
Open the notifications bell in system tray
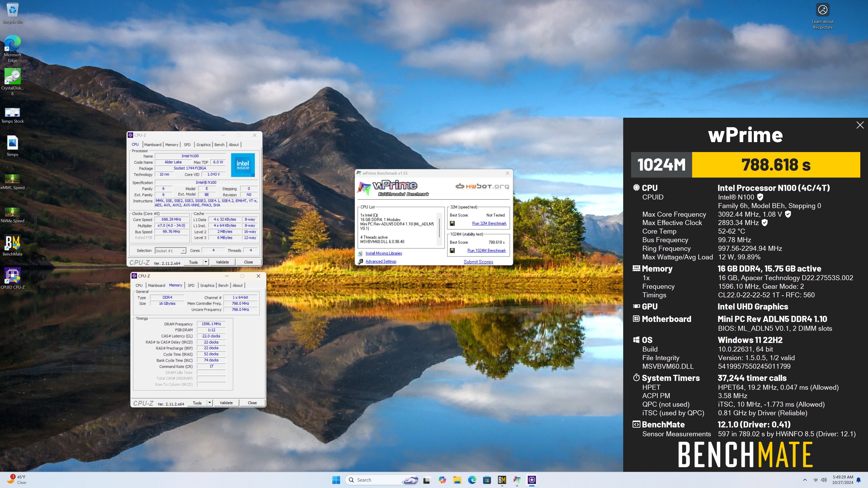(x=859, y=480)
